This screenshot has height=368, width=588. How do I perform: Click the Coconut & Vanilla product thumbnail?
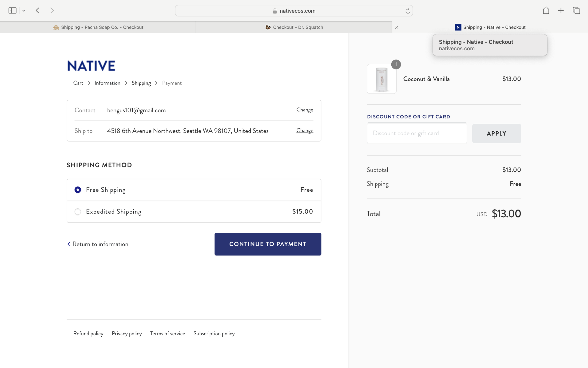coord(381,78)
